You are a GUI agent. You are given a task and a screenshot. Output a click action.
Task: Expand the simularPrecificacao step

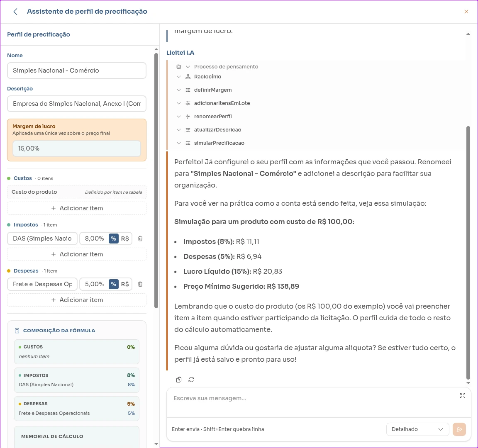(179, 143)
